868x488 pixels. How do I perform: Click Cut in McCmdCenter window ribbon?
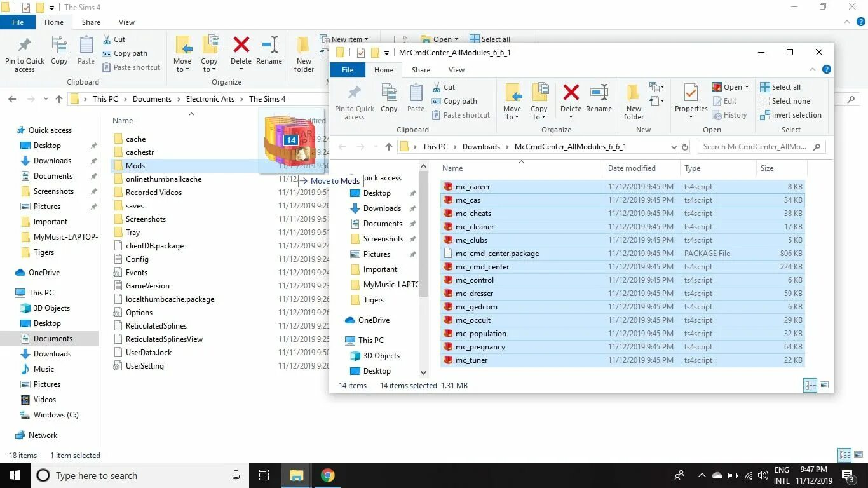coord(444,87)
